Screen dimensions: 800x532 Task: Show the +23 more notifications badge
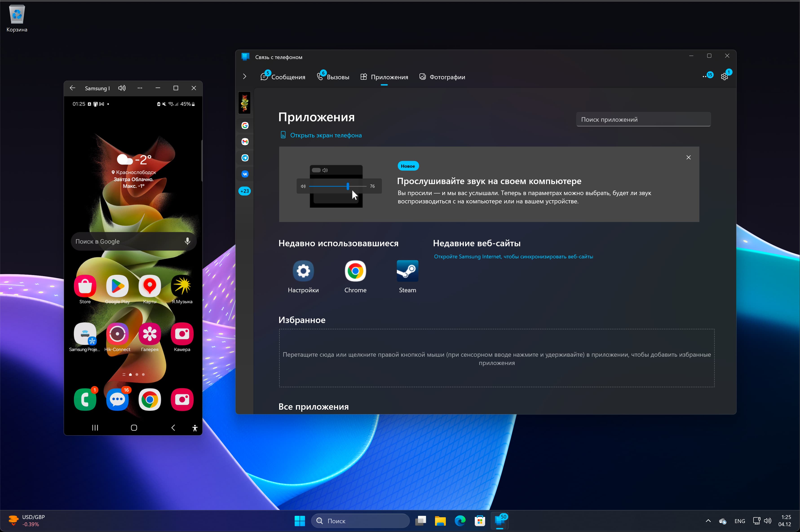tap(245, 191)
